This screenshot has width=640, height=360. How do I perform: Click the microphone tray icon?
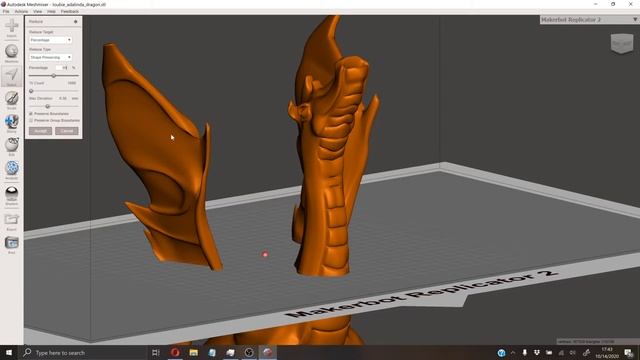click(524, 353)
